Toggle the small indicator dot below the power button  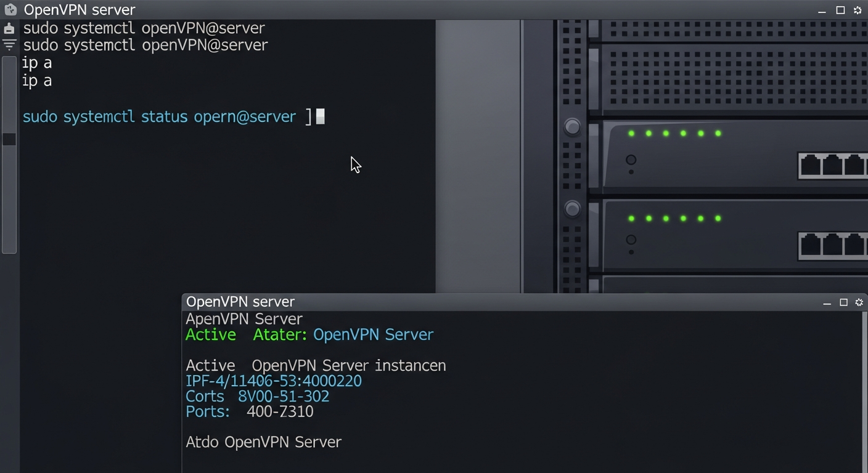point(631,171)
